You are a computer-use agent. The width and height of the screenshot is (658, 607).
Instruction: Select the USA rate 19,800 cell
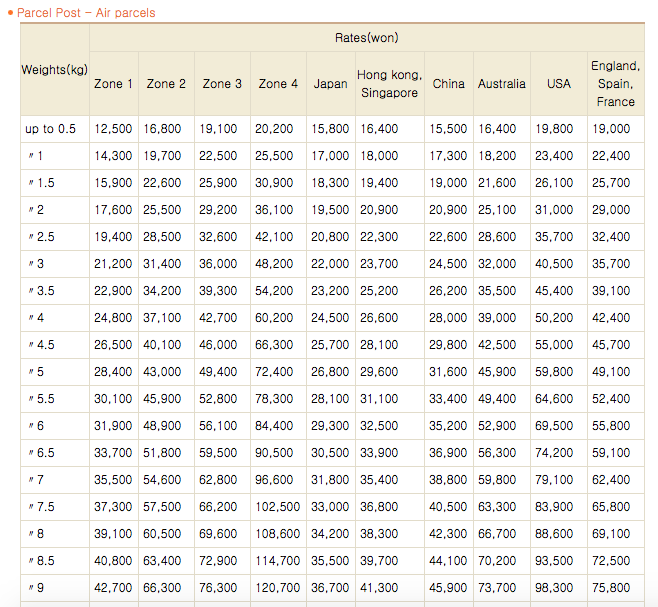[554, 129]
